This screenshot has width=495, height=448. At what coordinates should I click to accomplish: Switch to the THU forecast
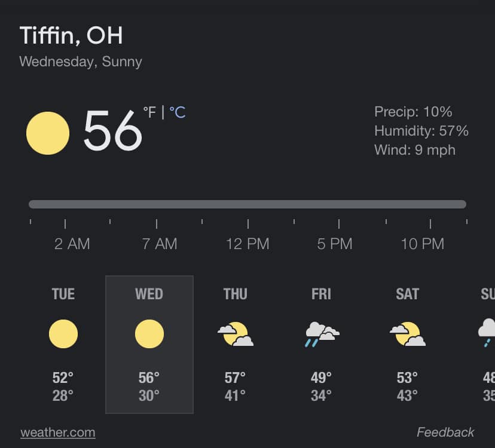click(235, 294)
